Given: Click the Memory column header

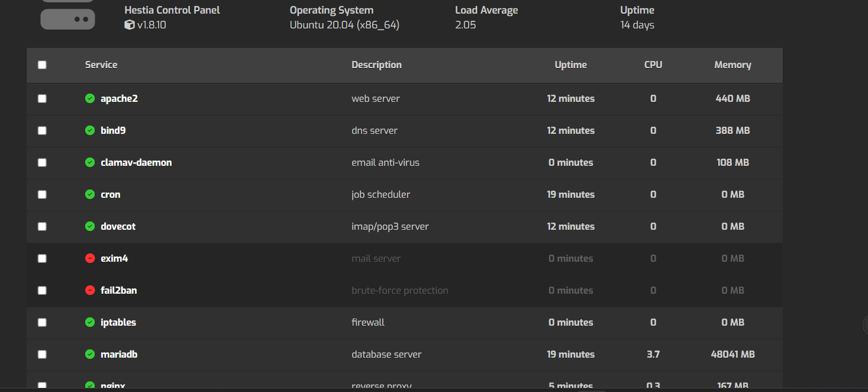Looking at the screenshot, I should (x=733, y=65).
